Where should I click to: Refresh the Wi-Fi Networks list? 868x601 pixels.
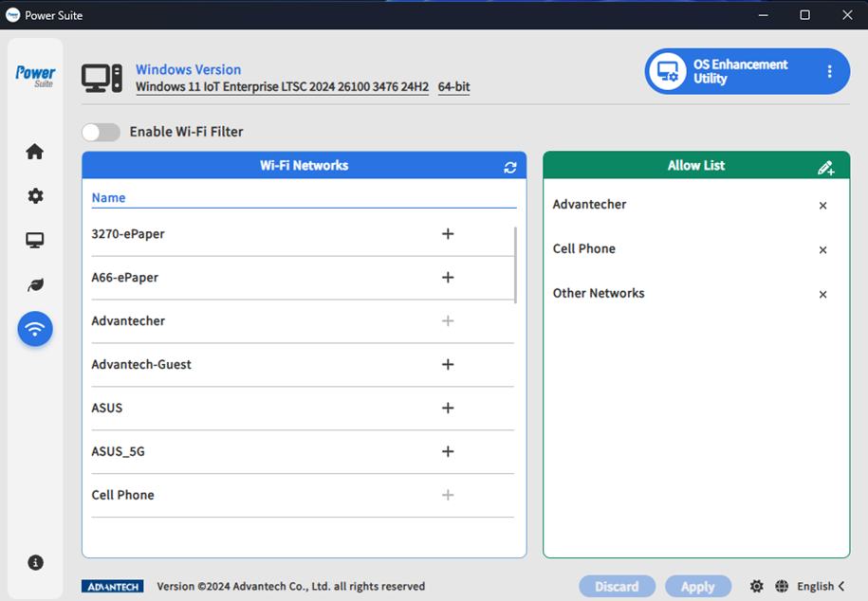pos(510,167)
